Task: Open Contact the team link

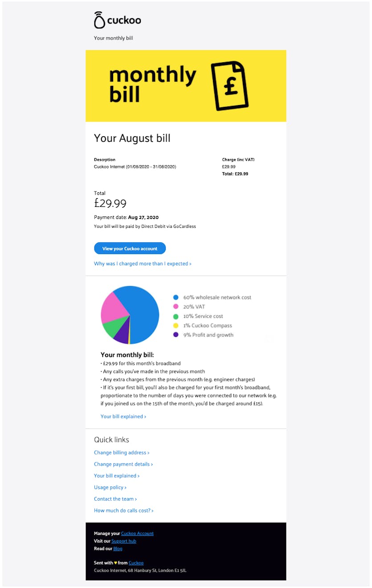Action: [x=115, y=499]
